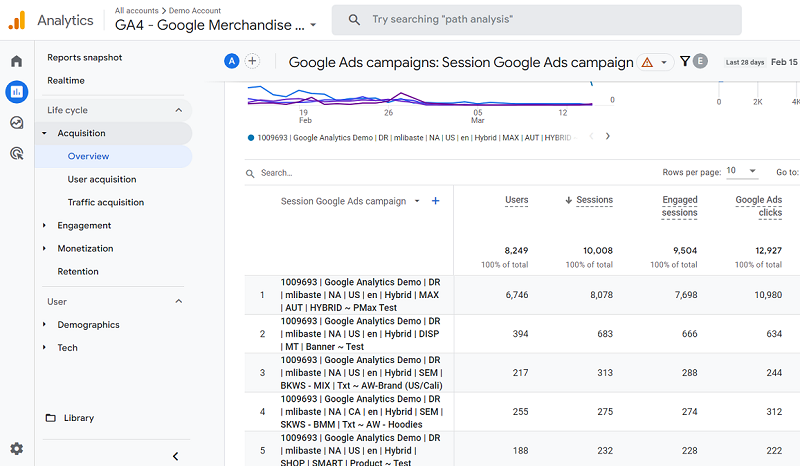Open the Analytics home icon
The image size is (800, 466).
pos(16,61)
